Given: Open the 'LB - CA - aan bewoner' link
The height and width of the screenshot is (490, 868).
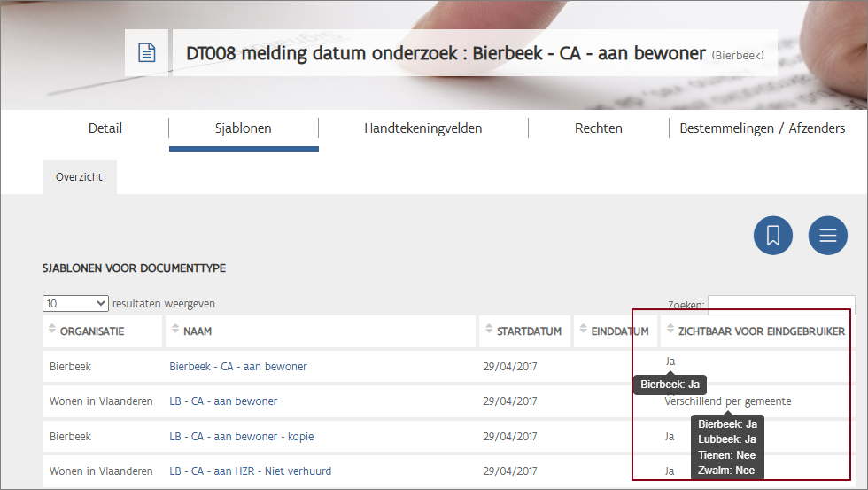Looking at the screenshot, I should 223,401.
